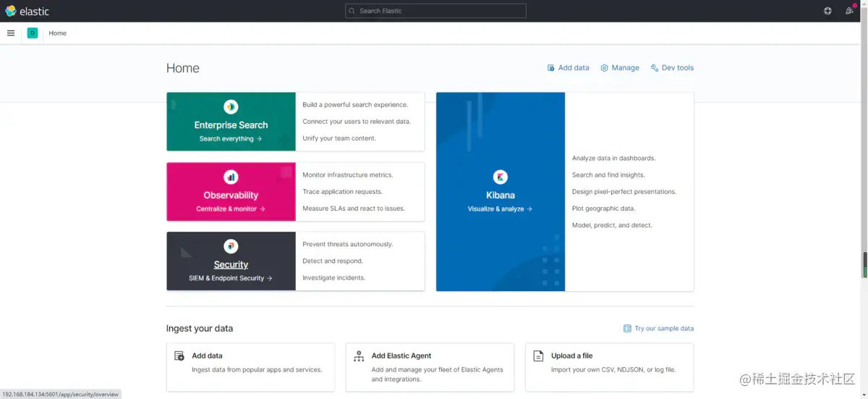Click Visualize & analyze link
The image size is (868, 399).
pos(501,209)
